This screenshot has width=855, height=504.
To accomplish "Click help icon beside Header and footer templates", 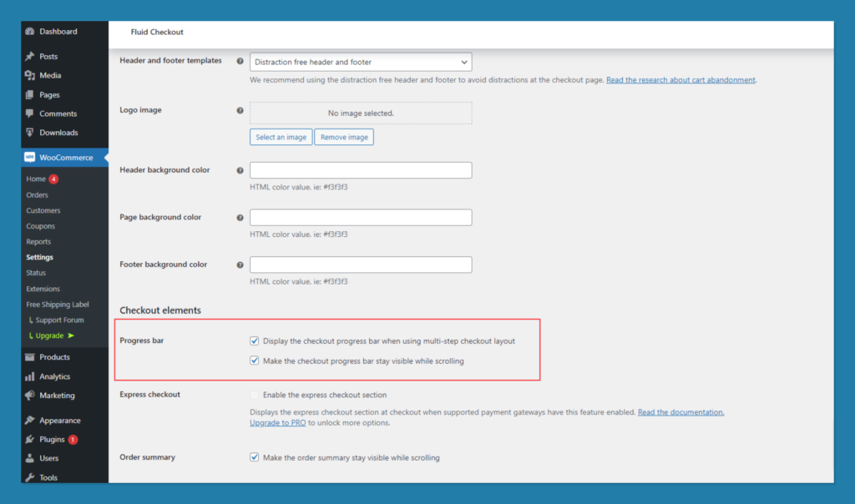I will click(x=240, y=61).
